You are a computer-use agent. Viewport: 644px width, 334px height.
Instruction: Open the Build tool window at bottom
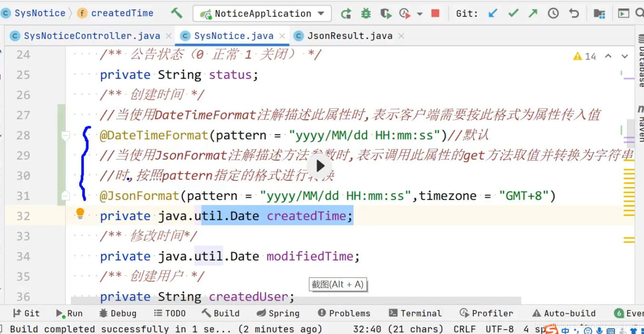[220, 313]
